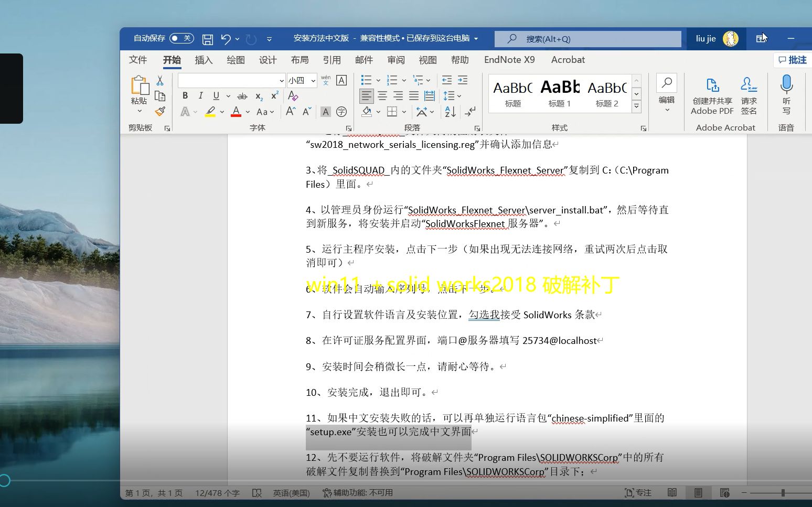This screenshot has height=507, width=812.
Task: Switch to the EndNote X9 tab
Action: [509, 60]
